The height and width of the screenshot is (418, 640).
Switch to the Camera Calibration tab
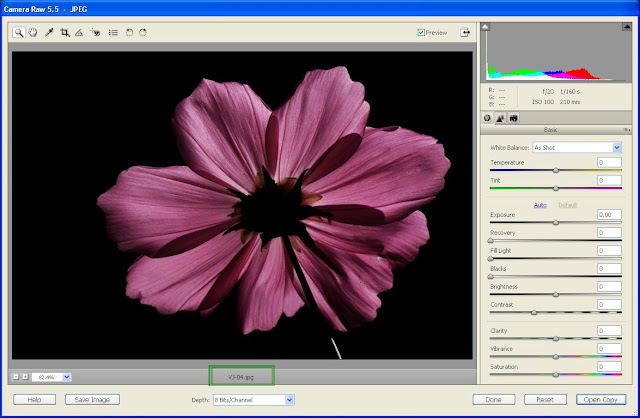513,117
